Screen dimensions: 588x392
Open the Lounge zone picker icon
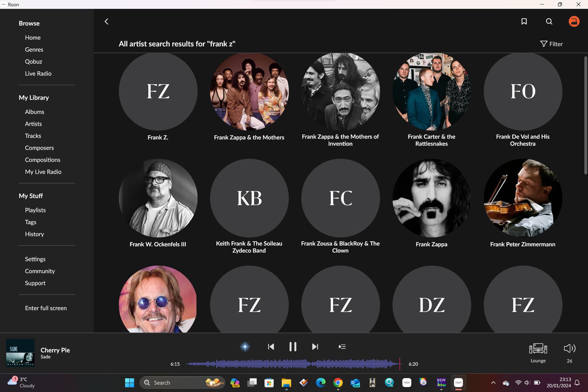538,349
